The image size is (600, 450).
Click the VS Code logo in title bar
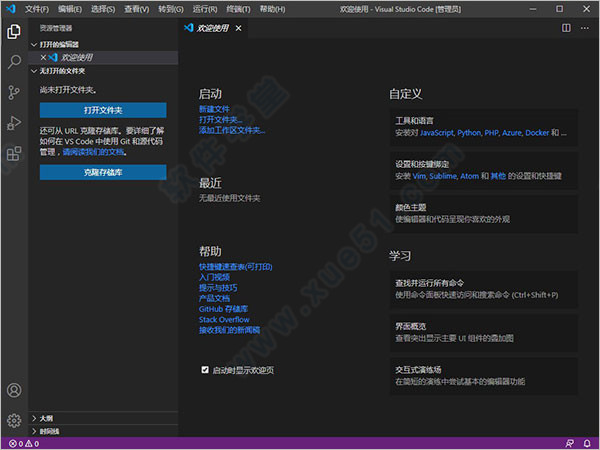pos(11,8)
